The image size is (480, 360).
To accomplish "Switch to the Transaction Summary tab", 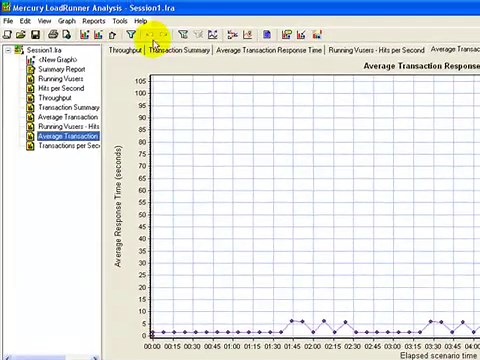I will (179, 50).
